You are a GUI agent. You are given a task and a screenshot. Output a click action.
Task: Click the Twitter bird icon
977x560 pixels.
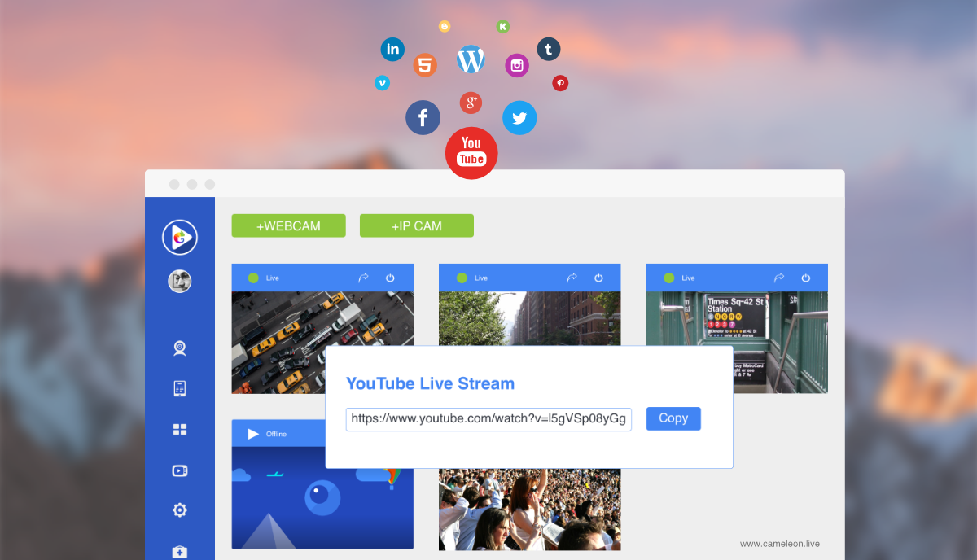pos(519,118)
